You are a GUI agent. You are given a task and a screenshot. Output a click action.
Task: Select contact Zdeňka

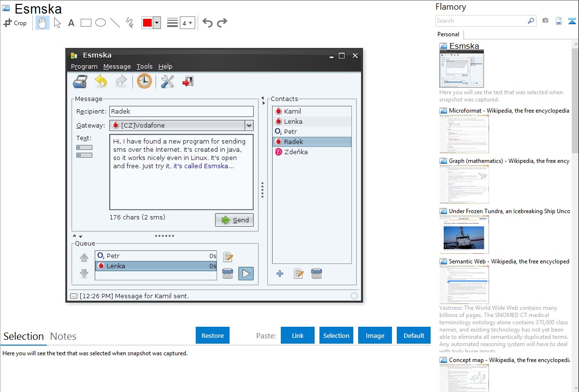click(x=312, y=152)
